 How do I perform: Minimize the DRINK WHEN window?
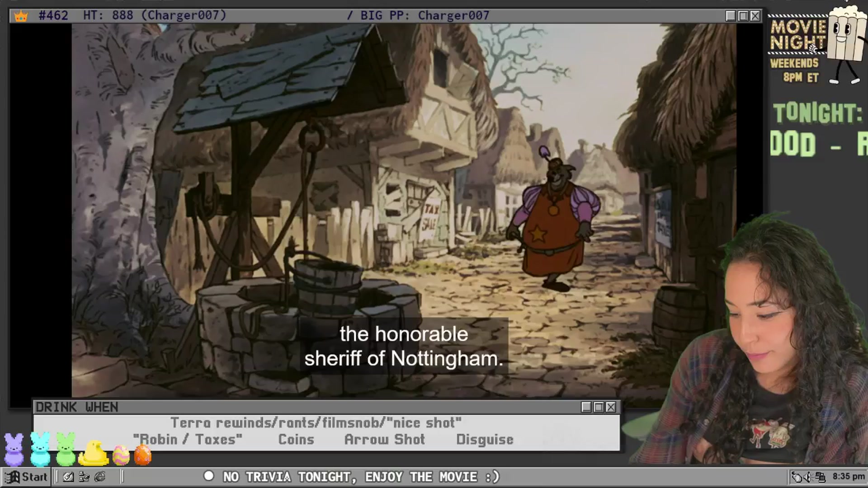click(586, 407)
